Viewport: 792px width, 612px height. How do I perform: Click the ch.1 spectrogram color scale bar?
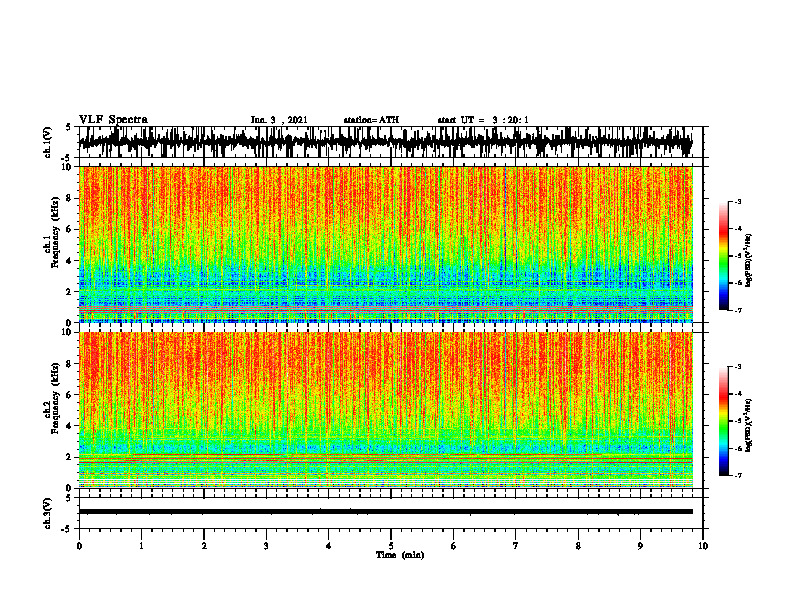[724, 256]
